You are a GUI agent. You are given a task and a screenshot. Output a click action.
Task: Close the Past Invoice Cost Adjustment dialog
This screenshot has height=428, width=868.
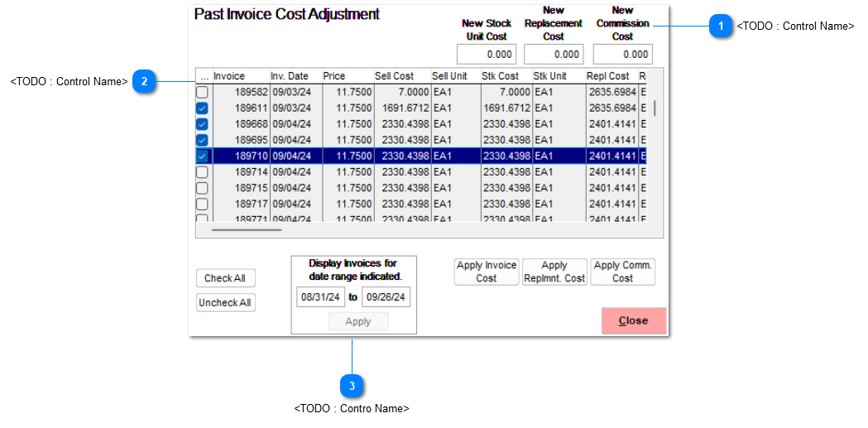click(634, 321)
